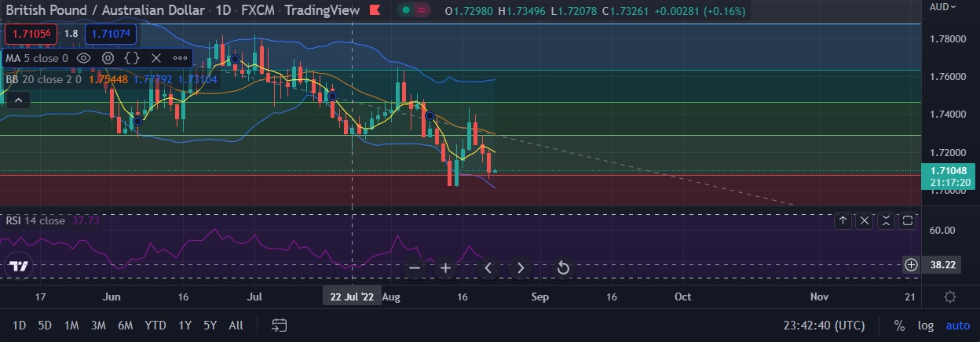Toggle log scale mode

click(x=926, y=325)
